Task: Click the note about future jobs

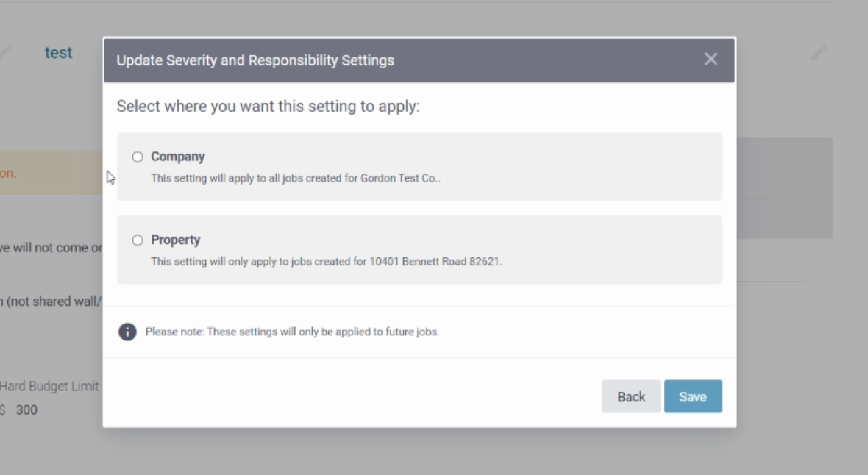Action: tap(292, 332)
